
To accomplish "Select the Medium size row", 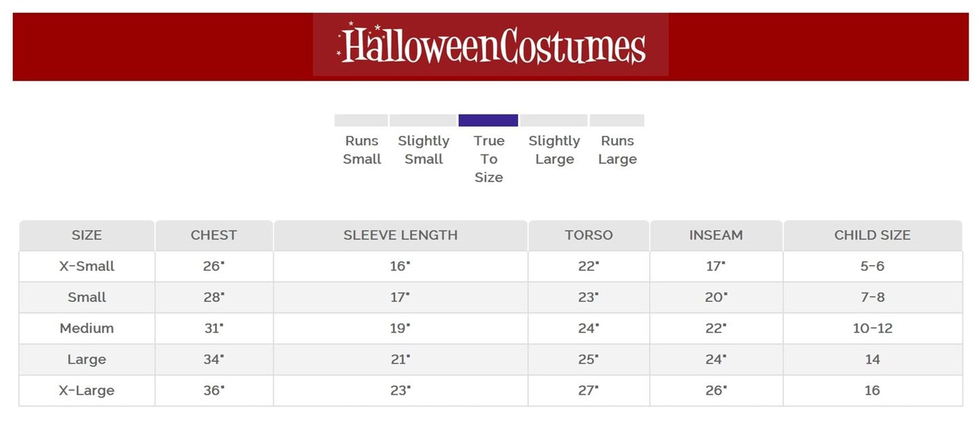I will pyautogui.click(x=86, y=328).
